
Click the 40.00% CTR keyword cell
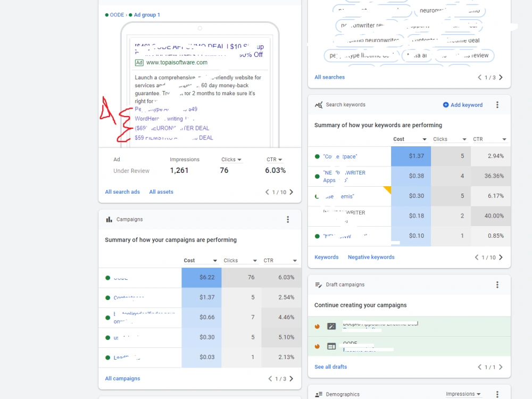point(491,216)
